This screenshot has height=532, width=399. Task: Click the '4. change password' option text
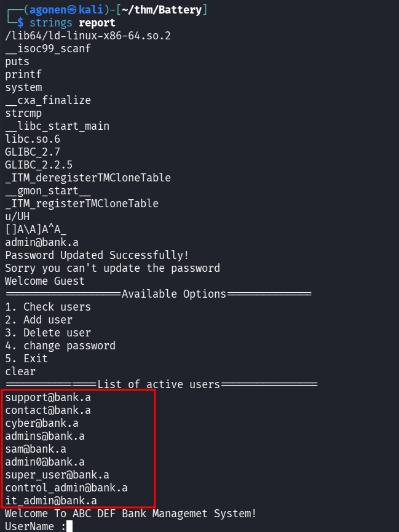coord(60,346)
